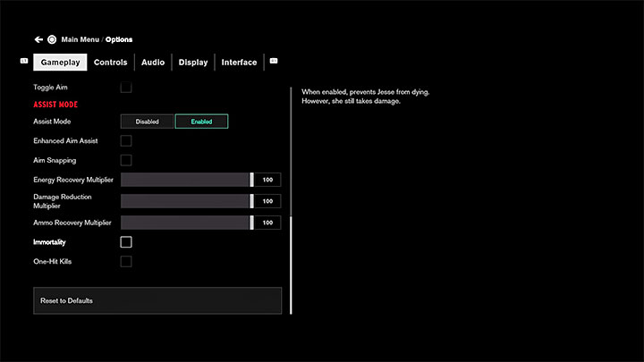Click the circle button icon near Main Menu
Image resolution: width=644 pixels, height=362 pixels.
(x=52, y=39)
